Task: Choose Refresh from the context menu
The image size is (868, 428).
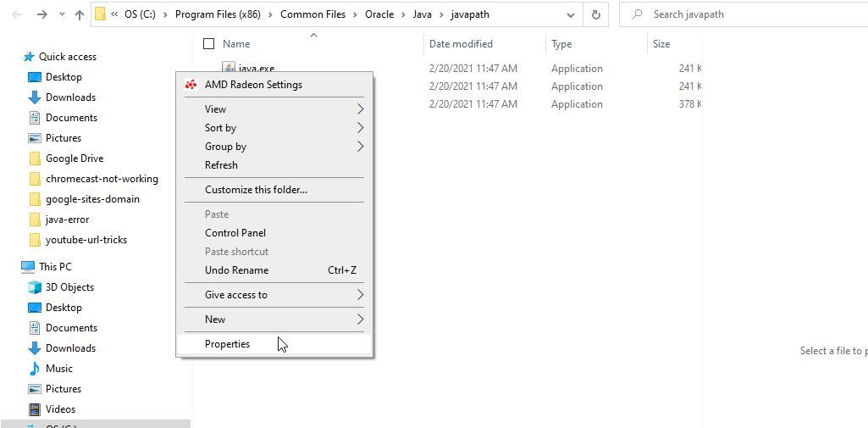Action: tap(274, 165)
